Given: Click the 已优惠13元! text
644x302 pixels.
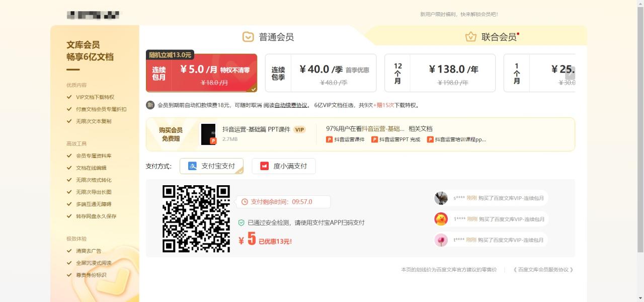Looking at the screenshot, I should (x=275, y=242).
